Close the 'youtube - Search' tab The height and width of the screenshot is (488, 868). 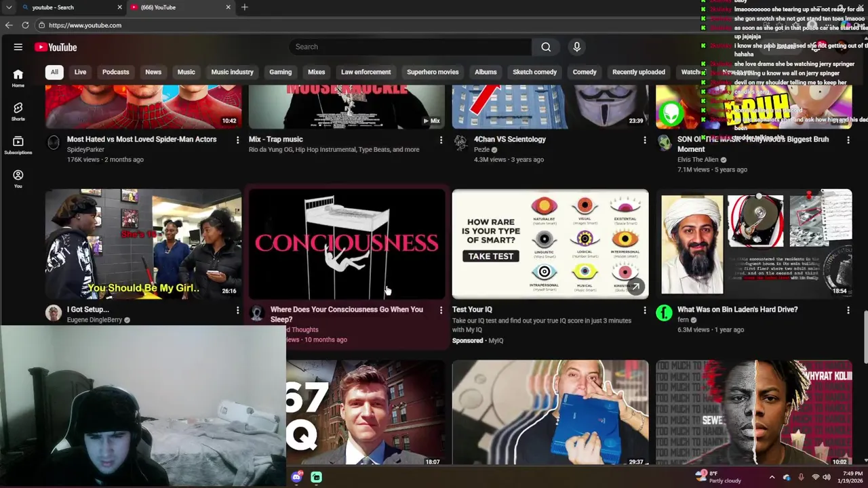120,7
